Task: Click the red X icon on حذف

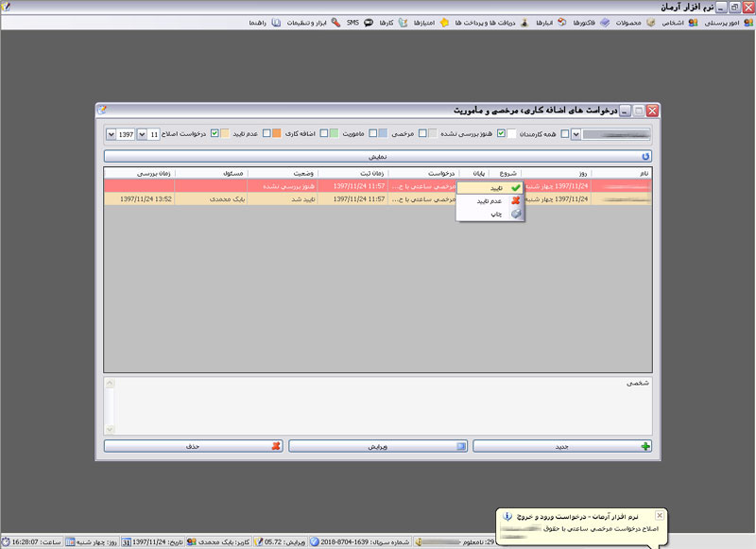Action: [x=276, y=446]
